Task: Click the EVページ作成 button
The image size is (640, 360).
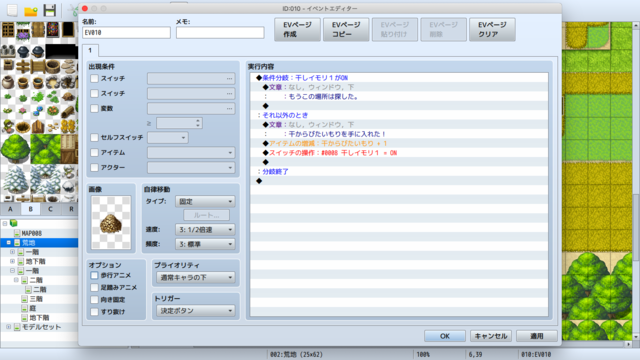Action: point(297,29)
